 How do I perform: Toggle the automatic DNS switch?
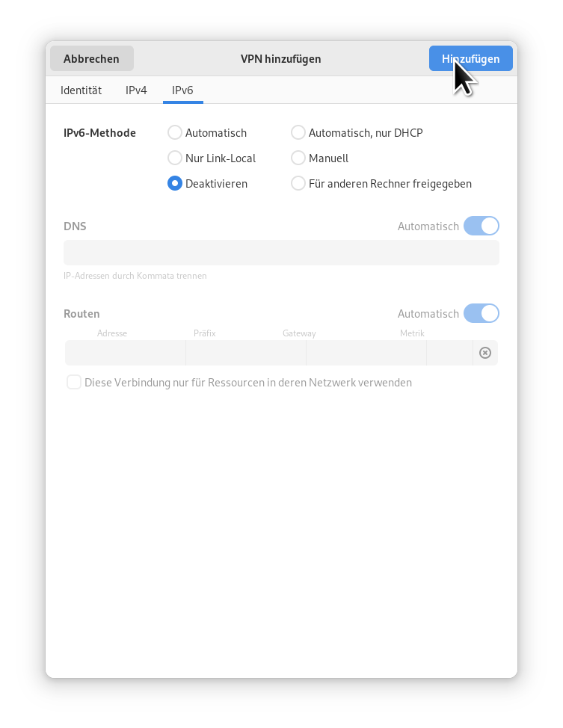tap(482, 226)
